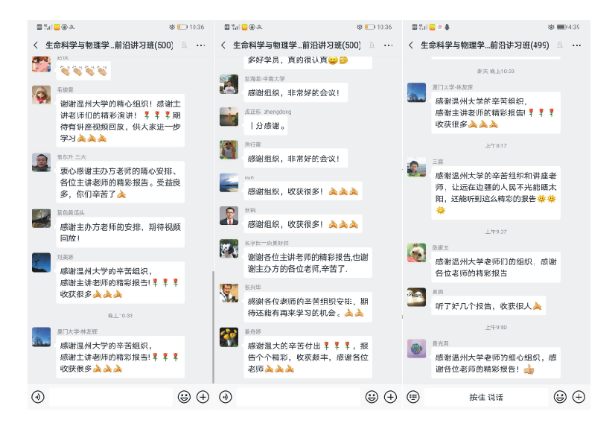612x424 pixels.
Task: Tap the voice input icon in middle chat
Action: (x=226, y=397)
